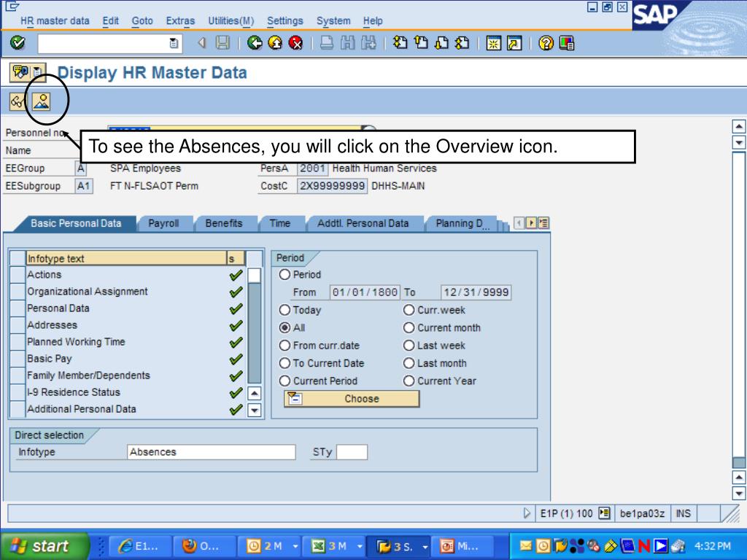
Task: Switch to the Time tab
Action: tap(279, 223)
